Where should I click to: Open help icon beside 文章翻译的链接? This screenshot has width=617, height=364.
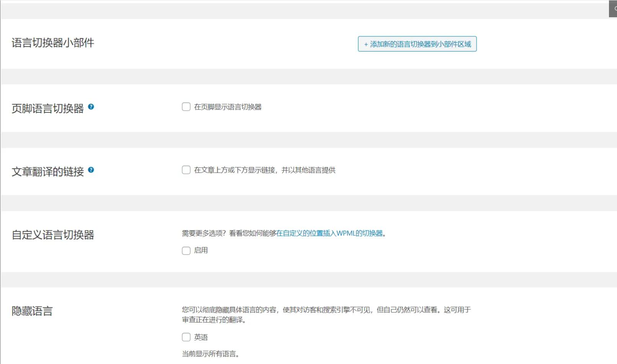91,170
